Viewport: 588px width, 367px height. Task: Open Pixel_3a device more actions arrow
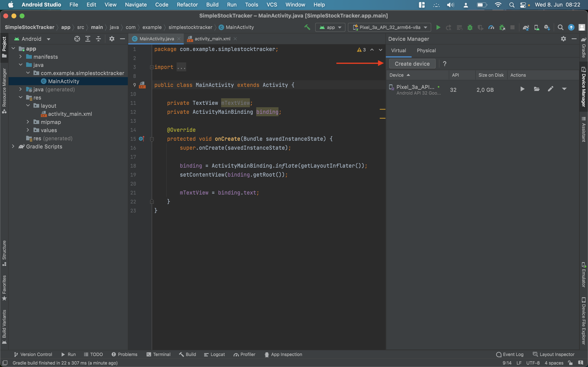[x=564, y=89]
